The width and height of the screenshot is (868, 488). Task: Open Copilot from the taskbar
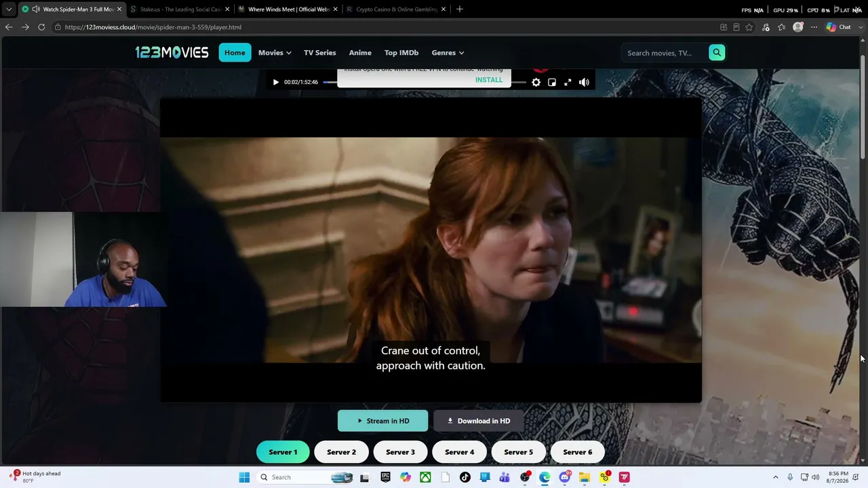coord(406,477)
